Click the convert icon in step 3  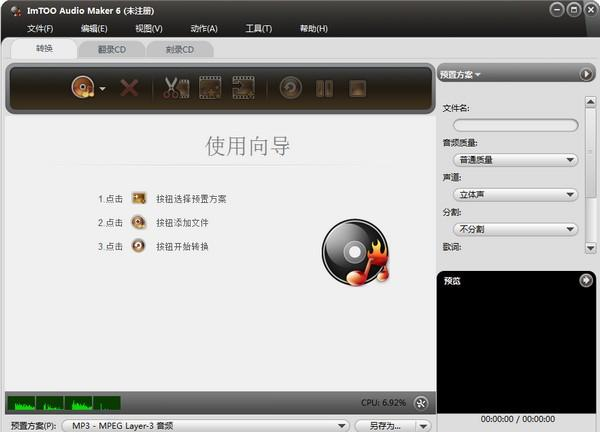[139, 246]
